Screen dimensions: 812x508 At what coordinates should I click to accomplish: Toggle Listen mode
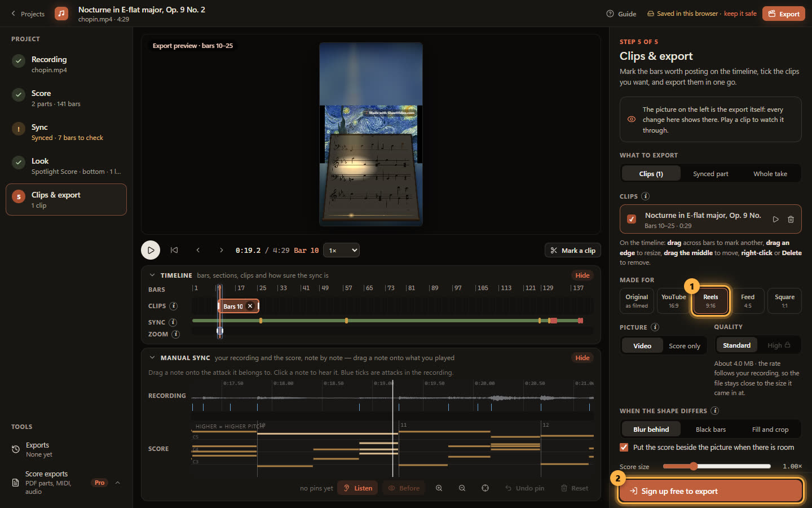pos(358,488)
